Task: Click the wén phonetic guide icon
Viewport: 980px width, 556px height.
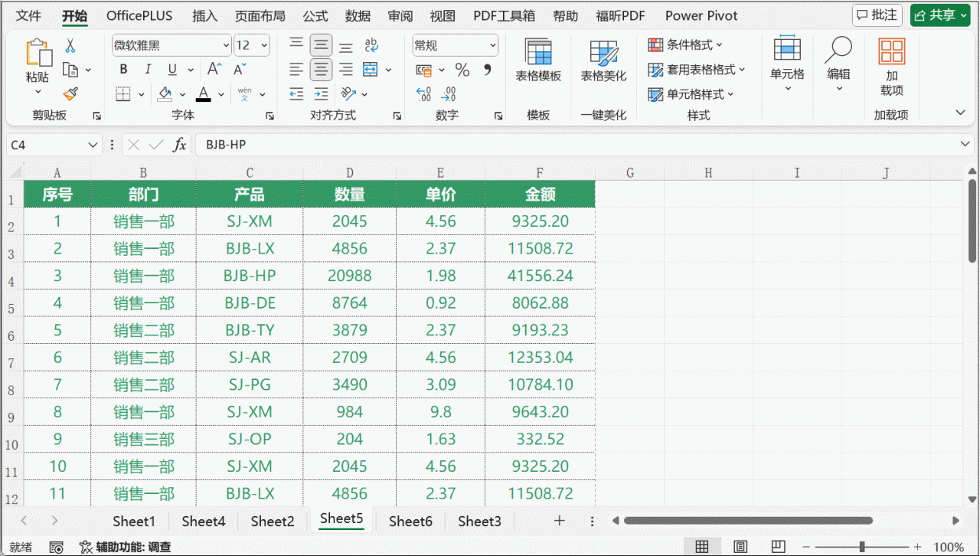Action: pos(244,93)
